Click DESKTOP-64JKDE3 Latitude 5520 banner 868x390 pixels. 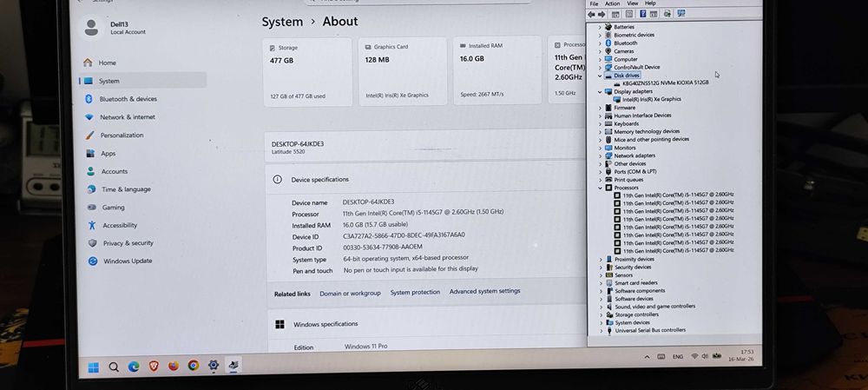point(425,146)
